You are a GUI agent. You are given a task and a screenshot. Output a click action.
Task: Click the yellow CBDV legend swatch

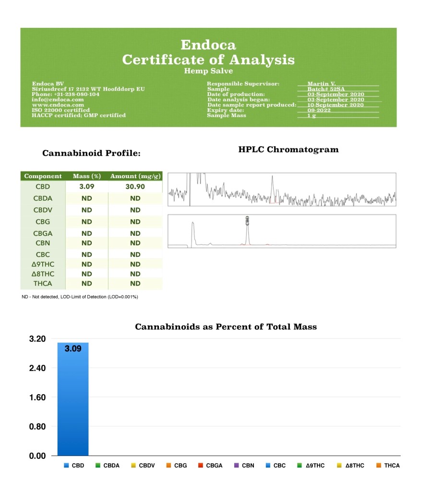point(133,466)
